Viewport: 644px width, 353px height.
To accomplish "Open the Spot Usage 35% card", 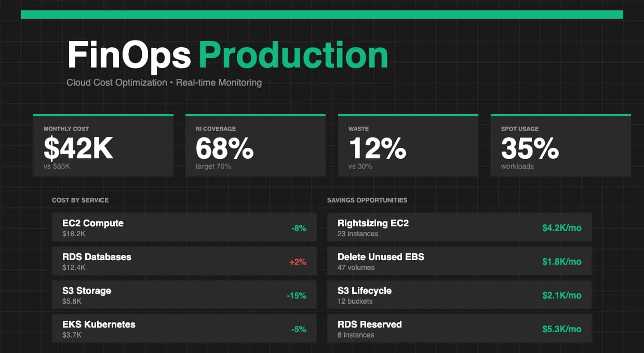I will 561,145.
